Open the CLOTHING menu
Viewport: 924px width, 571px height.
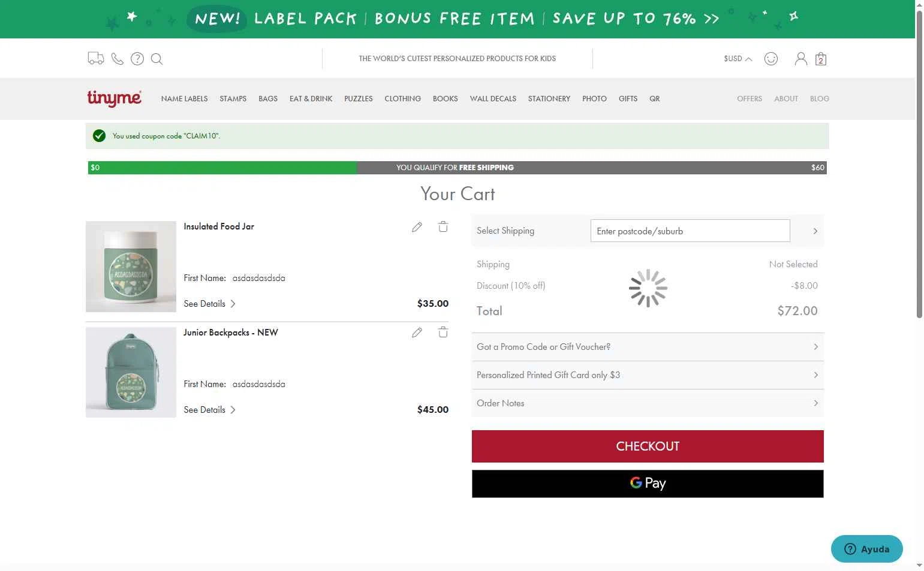click(x=403, y=99)
